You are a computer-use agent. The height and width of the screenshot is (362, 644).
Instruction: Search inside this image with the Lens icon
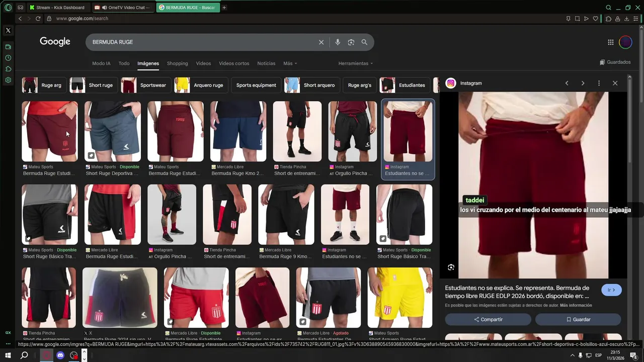coord(451,267)
